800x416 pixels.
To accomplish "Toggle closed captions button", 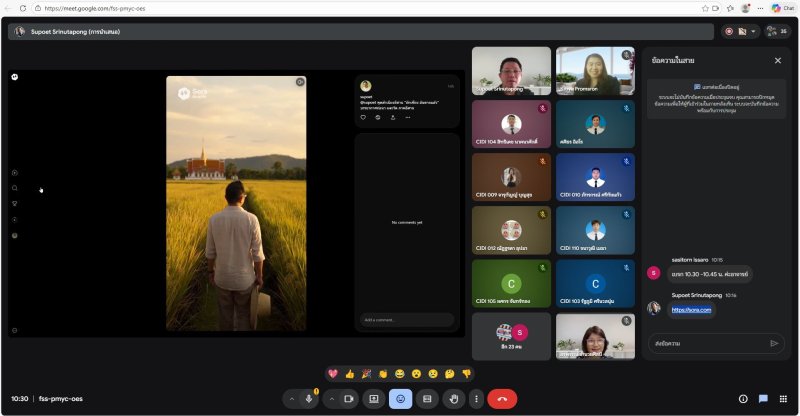I will pos(427,398).
